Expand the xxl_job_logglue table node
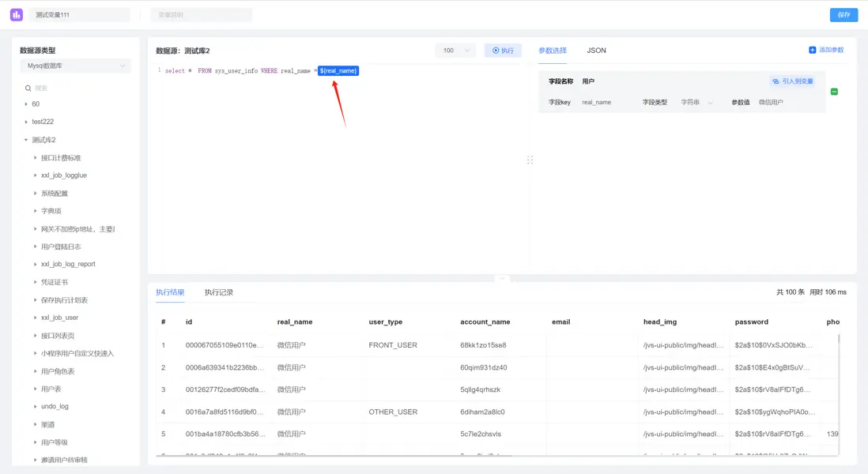The height and width of the screenshot is (474, 868). click(x=36, y=175)
